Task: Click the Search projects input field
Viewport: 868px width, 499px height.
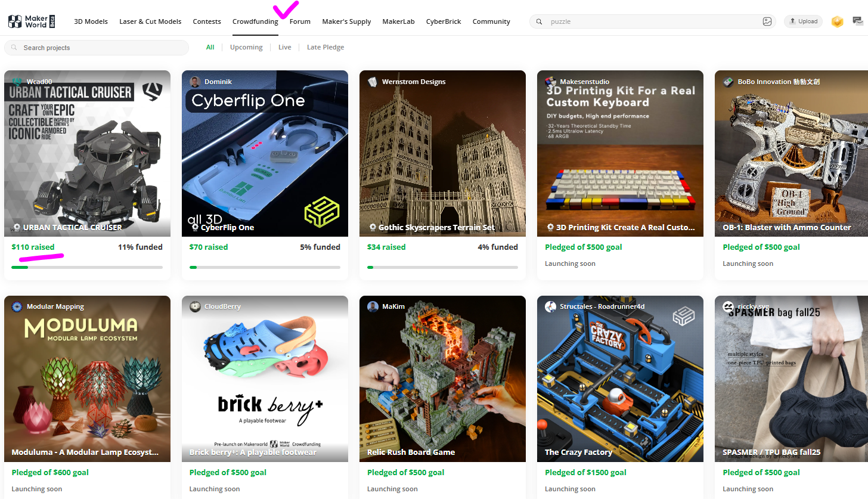Action: coord(97,48)
